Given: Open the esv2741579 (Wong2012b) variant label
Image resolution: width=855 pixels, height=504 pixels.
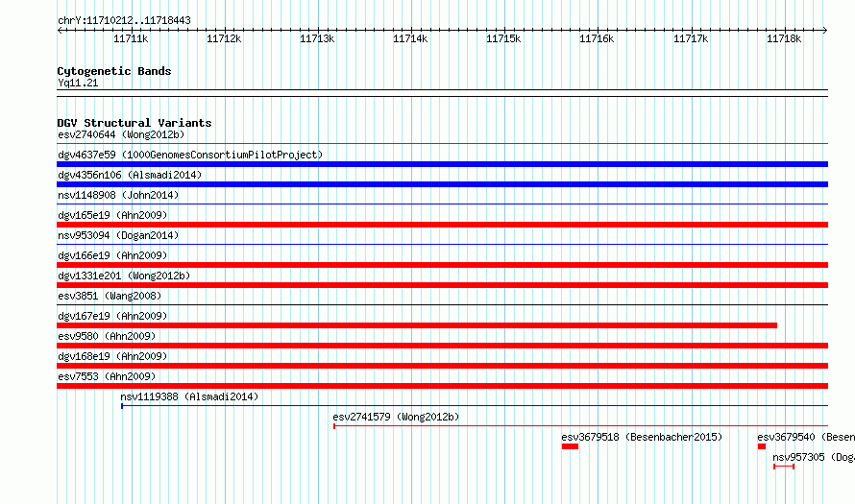Looking at the screenshot, I should 397,417.
